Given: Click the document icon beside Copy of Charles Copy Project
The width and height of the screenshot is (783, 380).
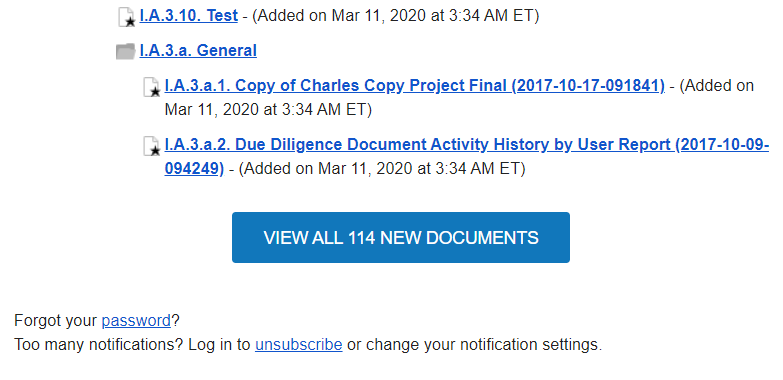Looking at the screenshot, I should (x=152, y=87).
